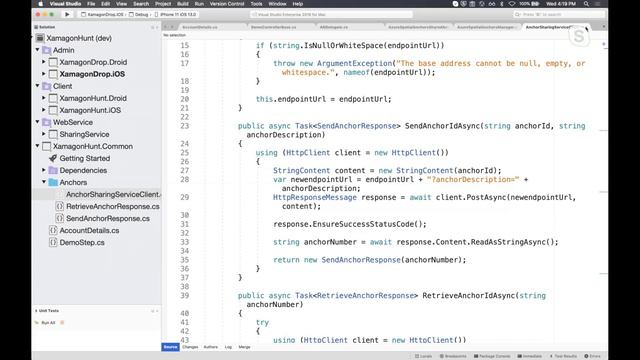640x360 pixels.
Task: Collapse the XamagonHunt.Common project
Action: click(x=38, y=146)
